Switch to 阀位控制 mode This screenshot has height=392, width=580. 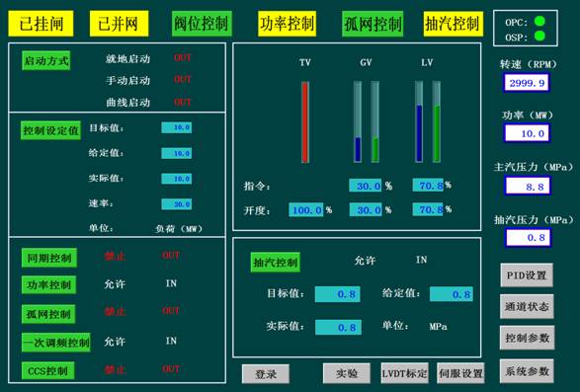tap(202, 24)
